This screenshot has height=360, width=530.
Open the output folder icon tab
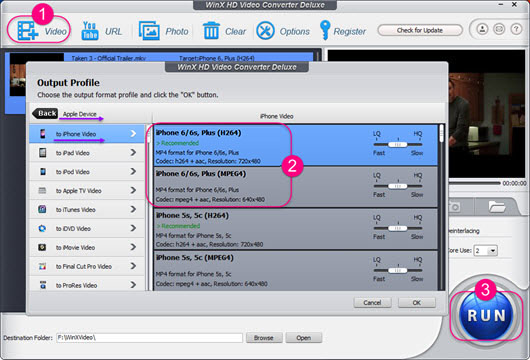[x=496, y=206]
